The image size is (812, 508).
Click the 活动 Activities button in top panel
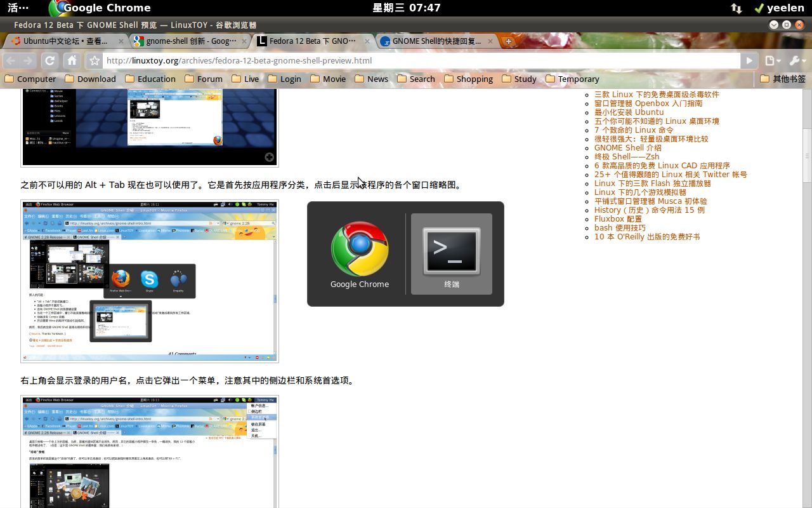tap(18, 8)
